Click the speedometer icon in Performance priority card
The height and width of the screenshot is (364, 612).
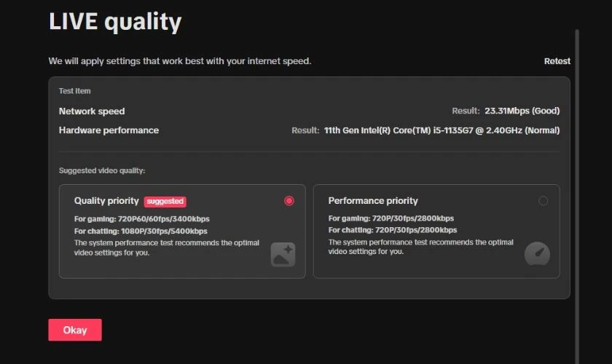pyautogui.click(x=537, y=253)
